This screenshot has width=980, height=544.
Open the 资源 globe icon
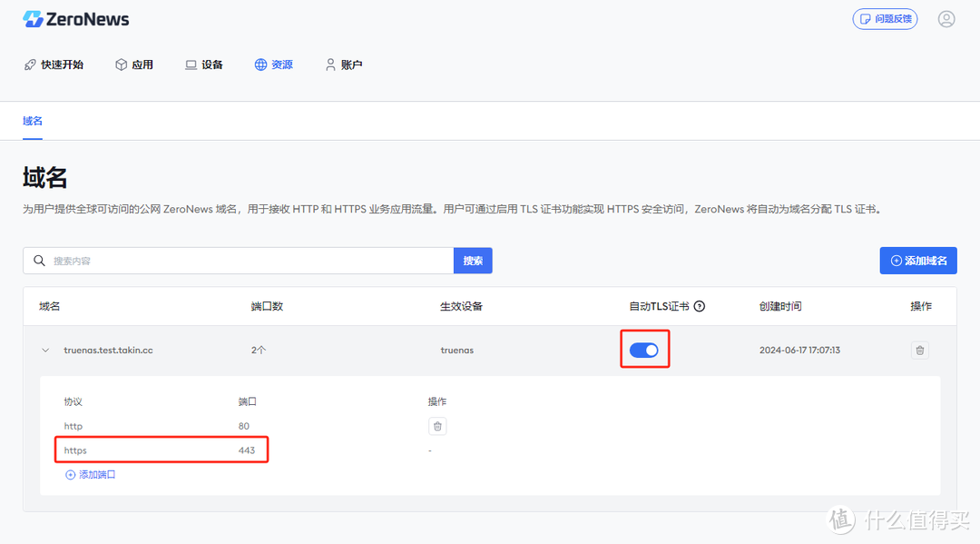259,64
